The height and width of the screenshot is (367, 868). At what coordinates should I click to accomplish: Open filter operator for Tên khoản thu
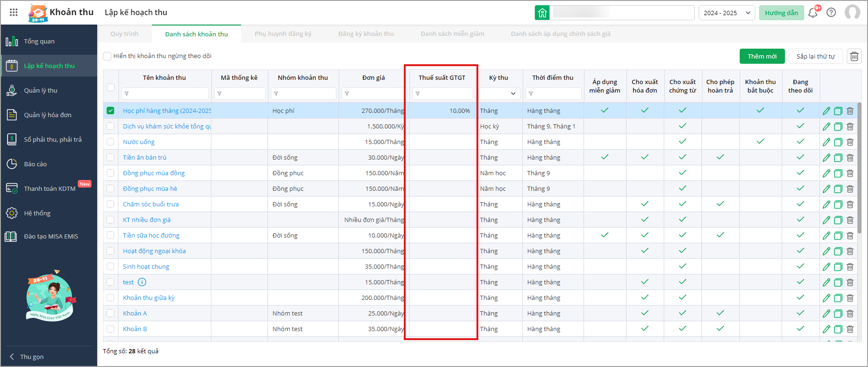126,94
